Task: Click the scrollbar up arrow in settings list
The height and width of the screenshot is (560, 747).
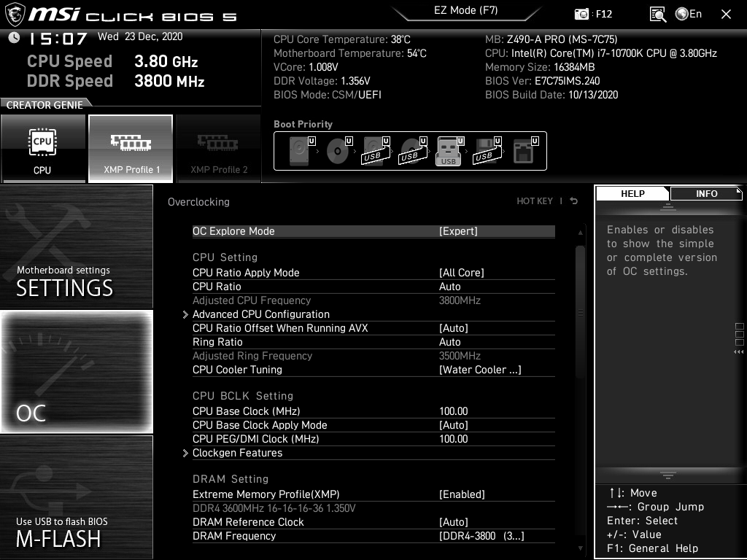Action: coord(580,233)
